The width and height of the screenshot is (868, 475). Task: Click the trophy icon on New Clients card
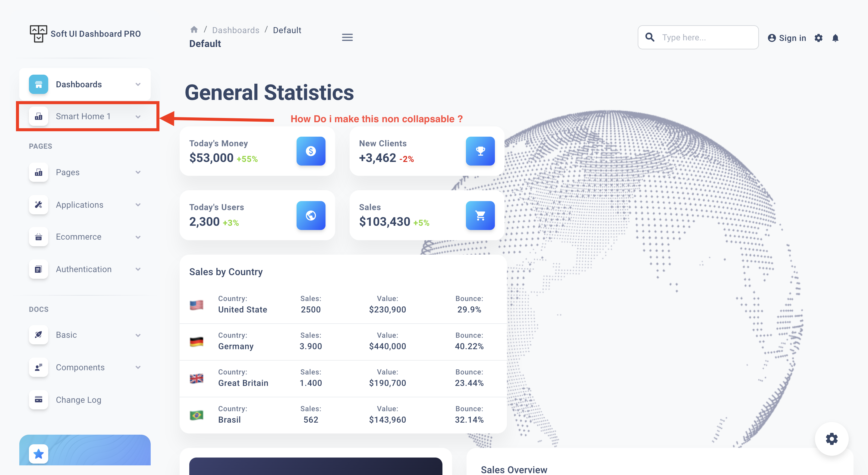point(480,151)
